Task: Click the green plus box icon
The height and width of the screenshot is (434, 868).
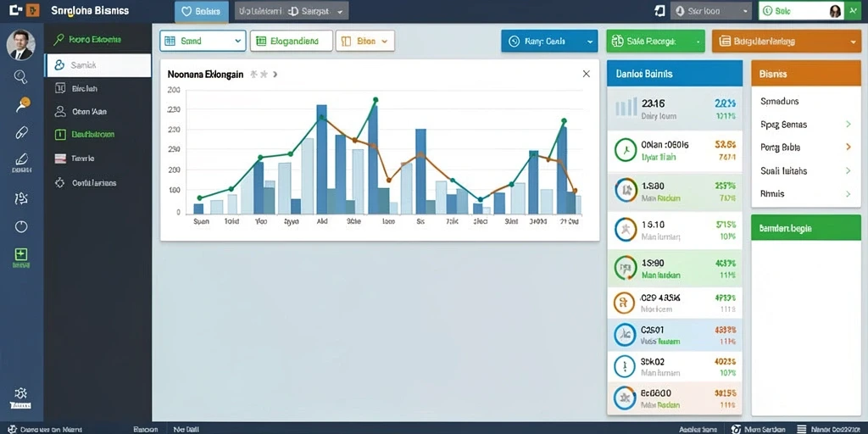Action: click(x=21, y=254)
